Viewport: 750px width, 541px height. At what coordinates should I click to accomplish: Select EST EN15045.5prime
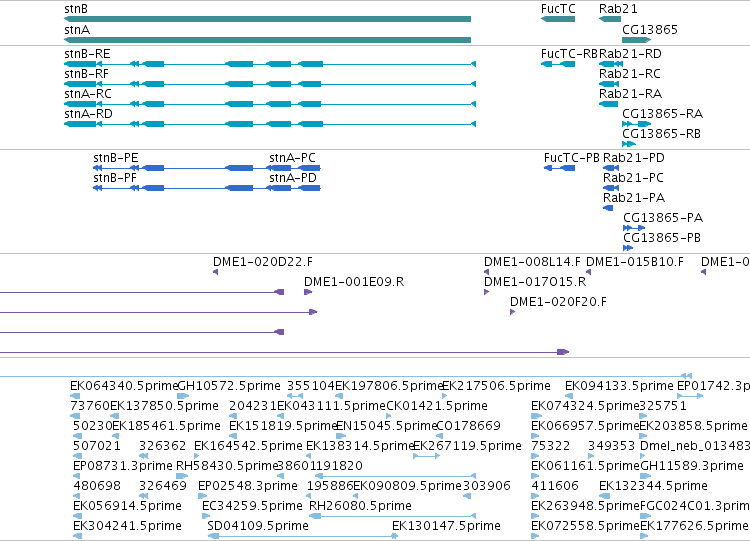[341, 436]
